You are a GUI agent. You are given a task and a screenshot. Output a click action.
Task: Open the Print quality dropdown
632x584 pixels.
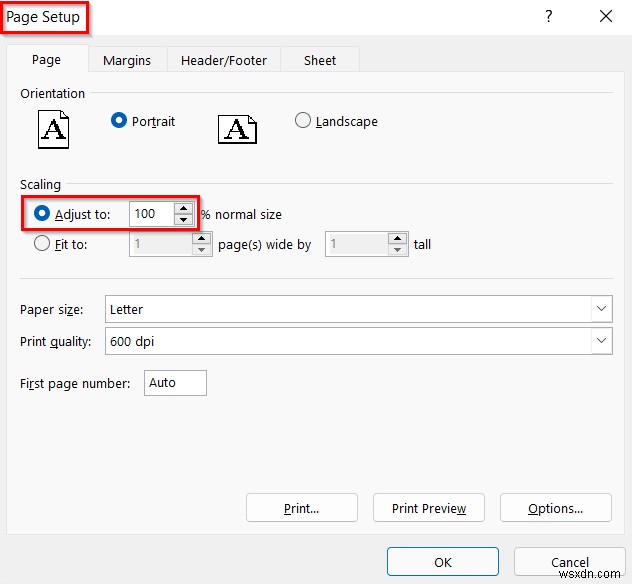(601, 341)
